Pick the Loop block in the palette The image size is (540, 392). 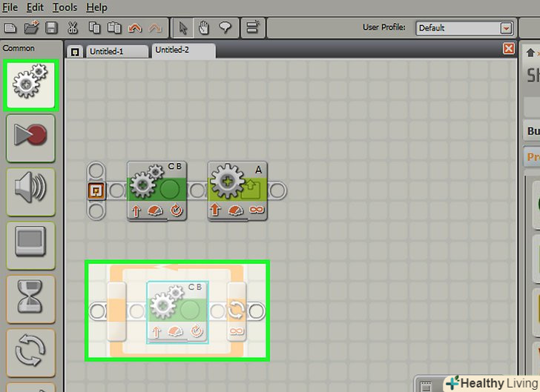click(x=30, y=353)
